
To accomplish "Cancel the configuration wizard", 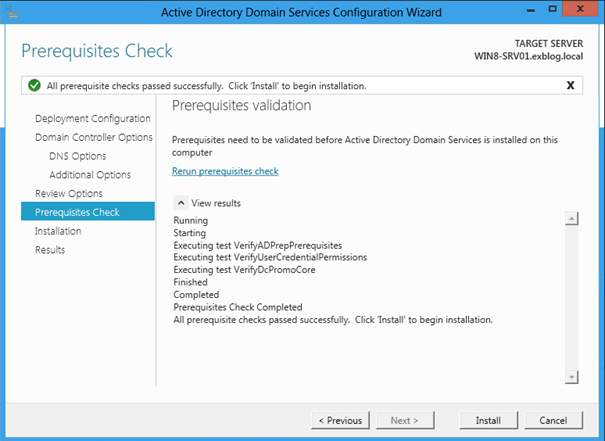I will click(x=553, y=420).
